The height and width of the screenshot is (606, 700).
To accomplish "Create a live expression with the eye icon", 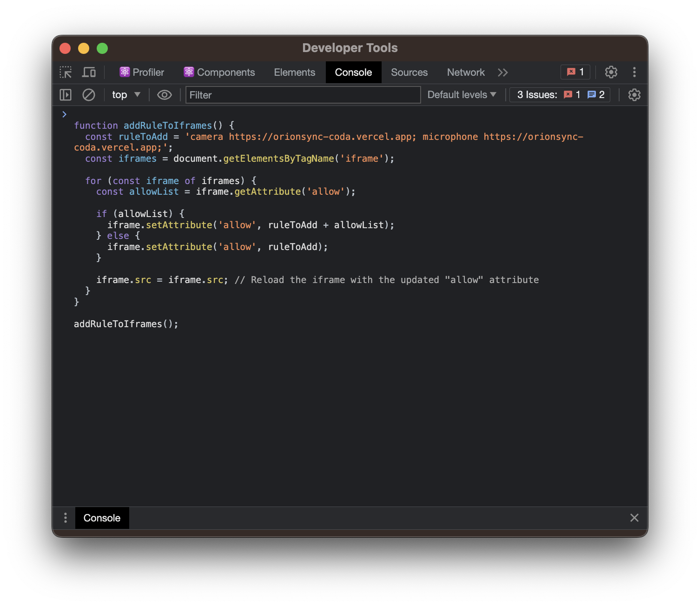I will [x=164, y=95].
